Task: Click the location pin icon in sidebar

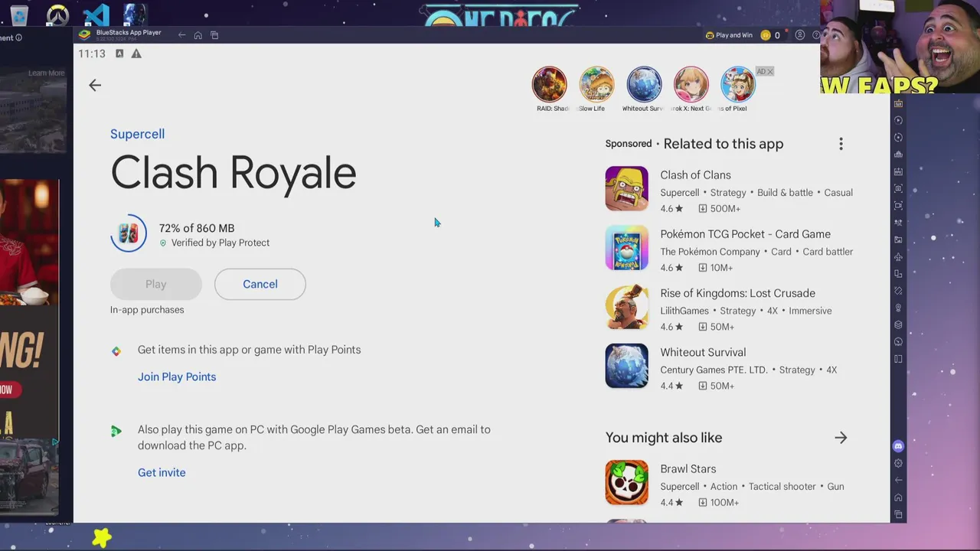Action: 899,308
